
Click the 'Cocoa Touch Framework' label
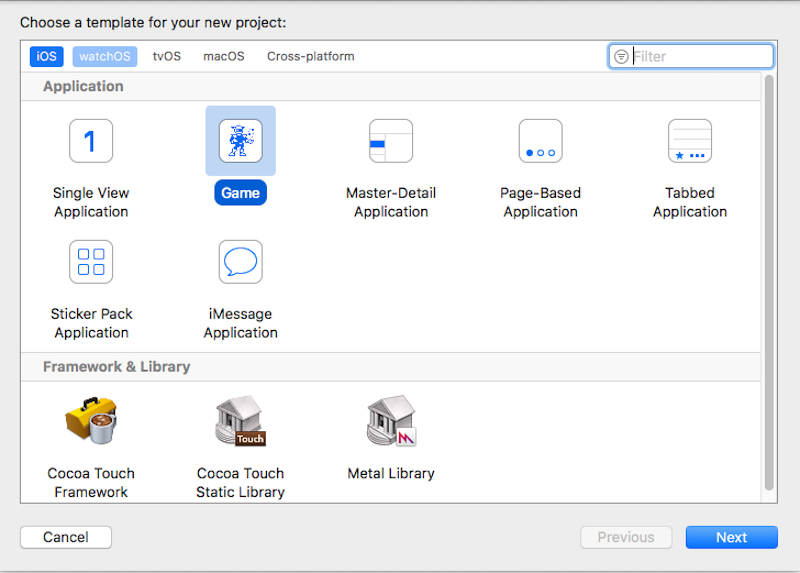[91, 483]
